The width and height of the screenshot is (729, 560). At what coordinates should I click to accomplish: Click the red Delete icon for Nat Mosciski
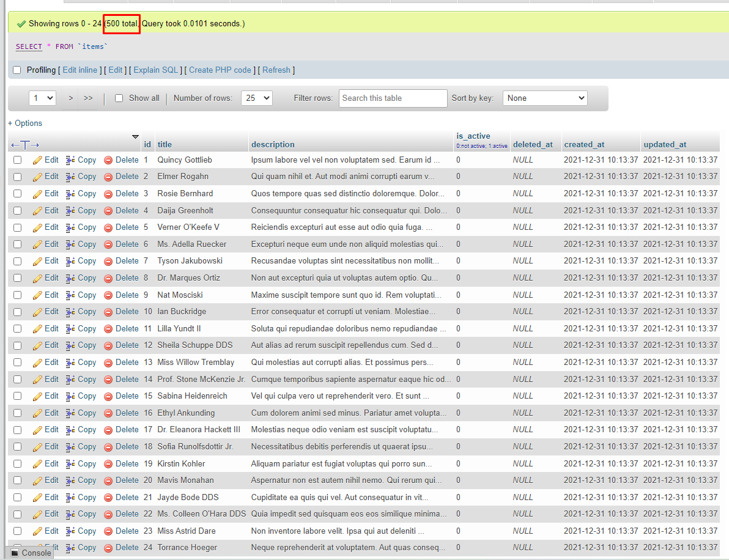click(108, 295)
